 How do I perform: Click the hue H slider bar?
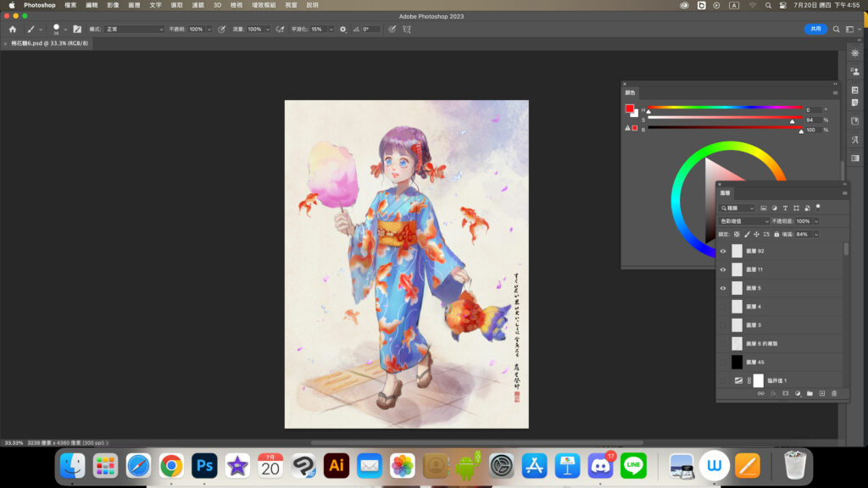(x=726, y=108)
